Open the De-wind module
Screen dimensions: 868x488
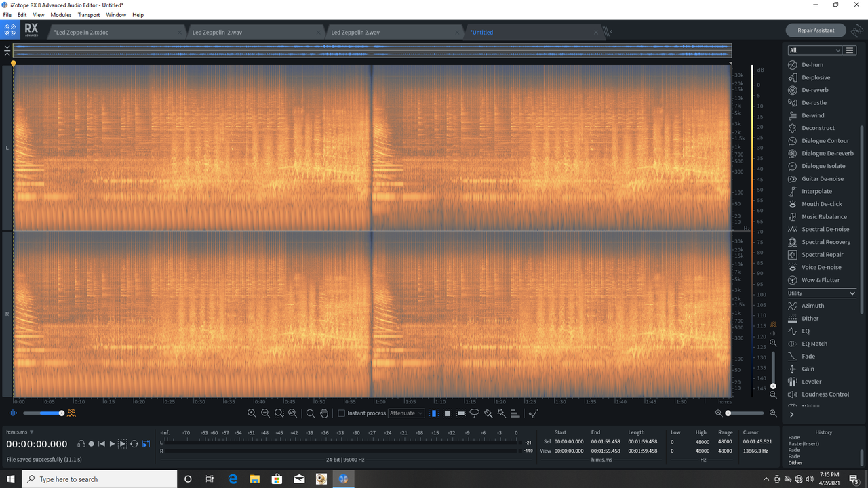click(822, 115)
